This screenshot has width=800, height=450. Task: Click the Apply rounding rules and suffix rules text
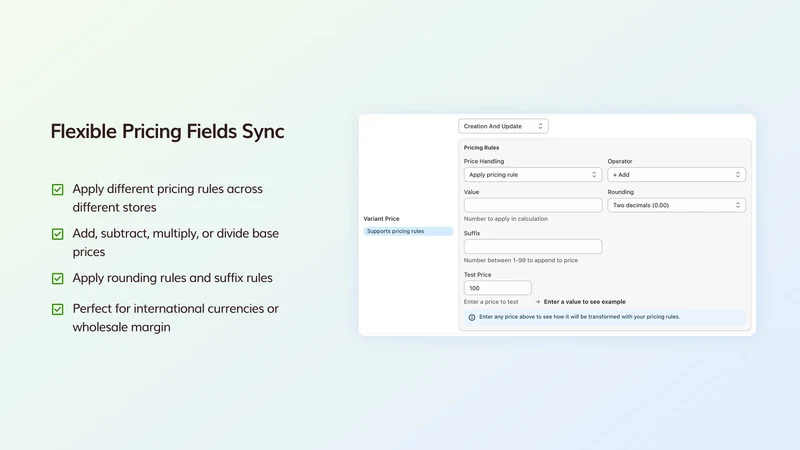pyautogui.click(x=172, y=278)
